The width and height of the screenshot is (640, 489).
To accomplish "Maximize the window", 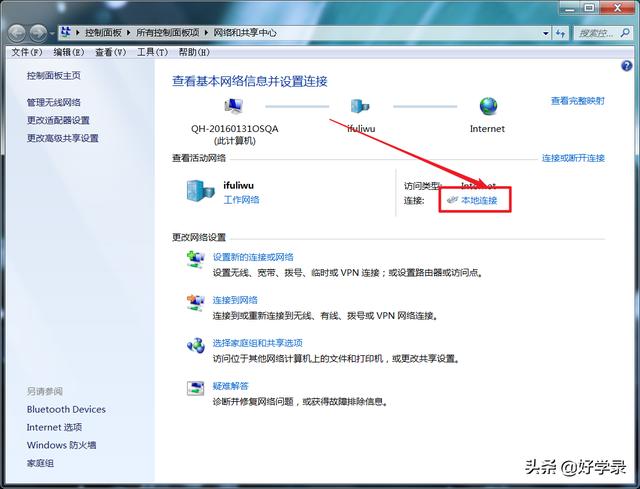I will [589, 8].
